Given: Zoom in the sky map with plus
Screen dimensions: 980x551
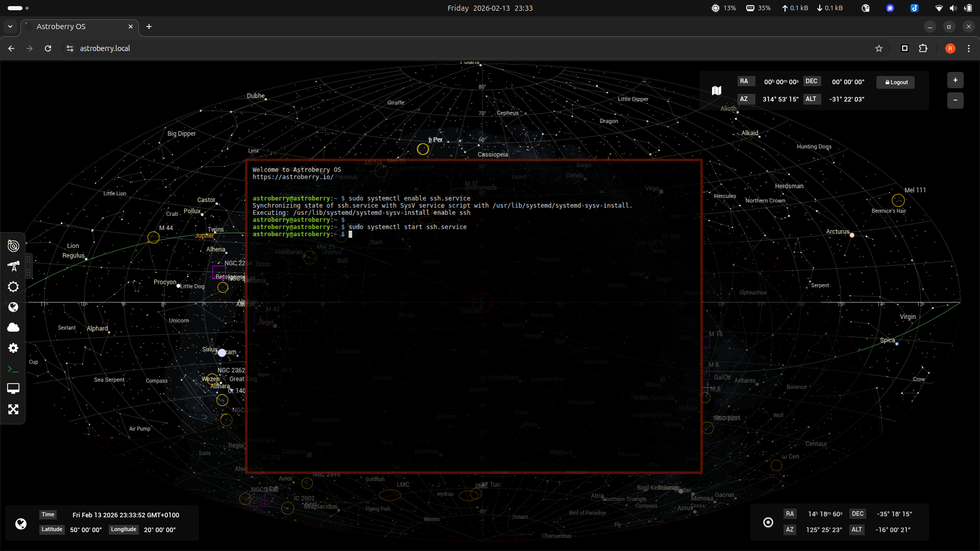Looking at the screenshot, I should [x=955, y=80].
